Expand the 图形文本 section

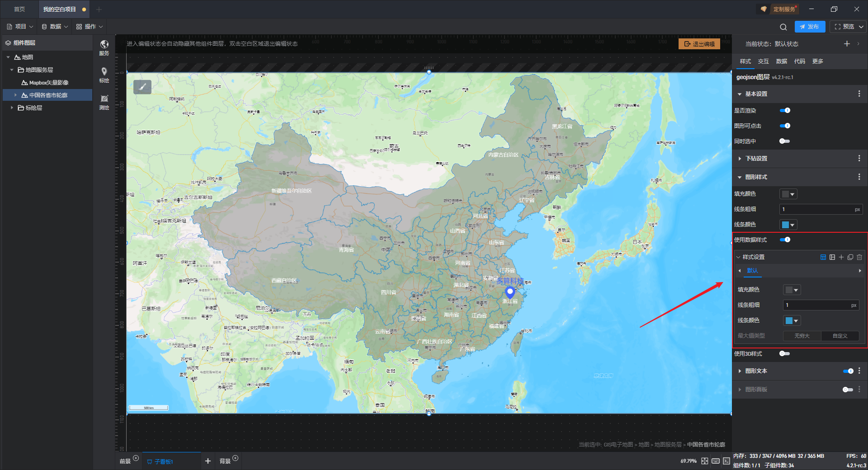pyautogui.click(x=740, y=371)
